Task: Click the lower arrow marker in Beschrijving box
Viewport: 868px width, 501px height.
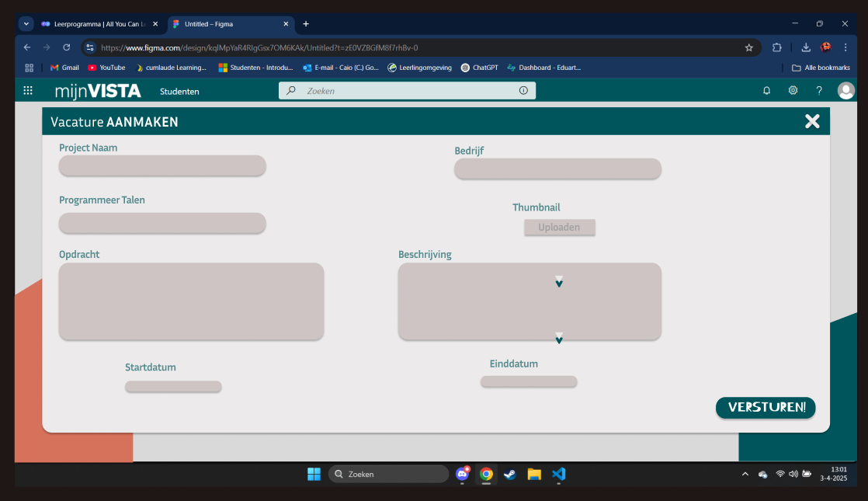Action: point(559,338)
